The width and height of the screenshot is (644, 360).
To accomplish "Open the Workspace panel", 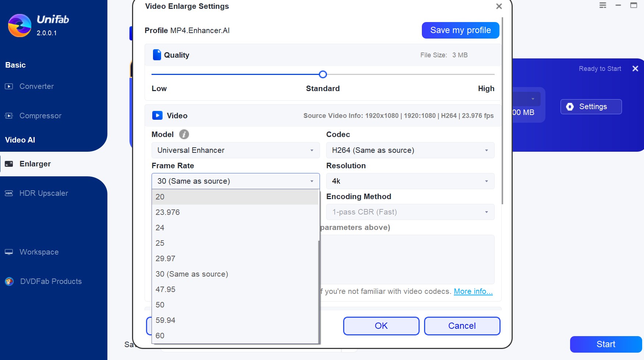I will coord(39,252).
